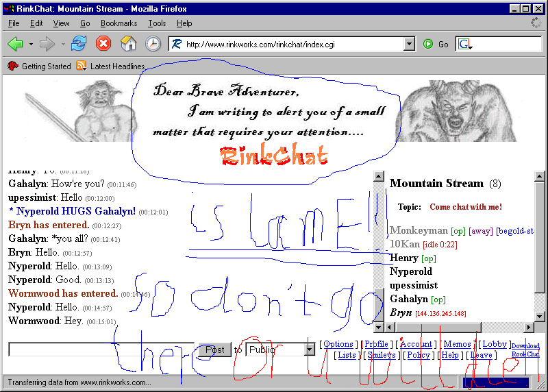The image size is (548, 392).
Task: Click the Google search engine icon
Action: click(465, 44)
